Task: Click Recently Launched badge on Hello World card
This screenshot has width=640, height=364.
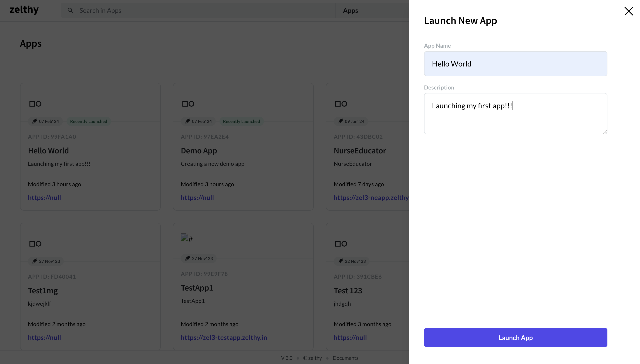Action: click(89, 121)
